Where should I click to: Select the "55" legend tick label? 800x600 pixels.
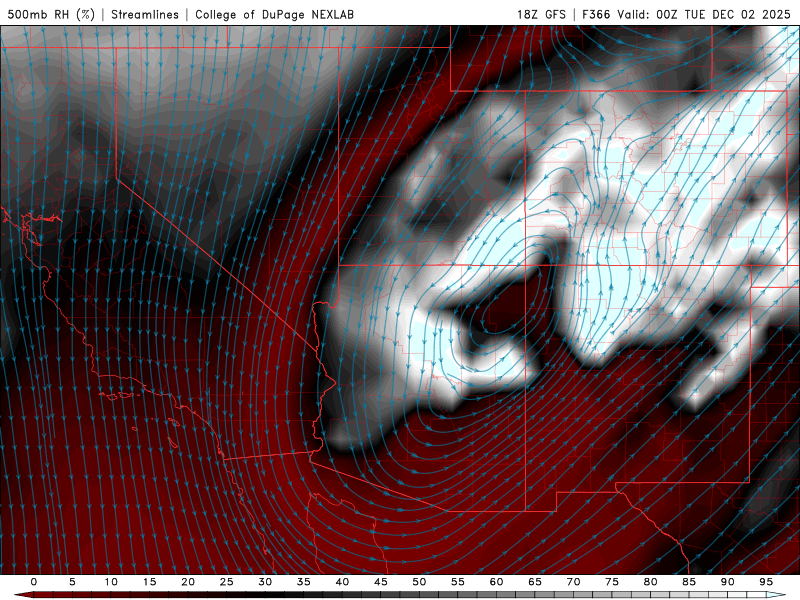[458, 582]
